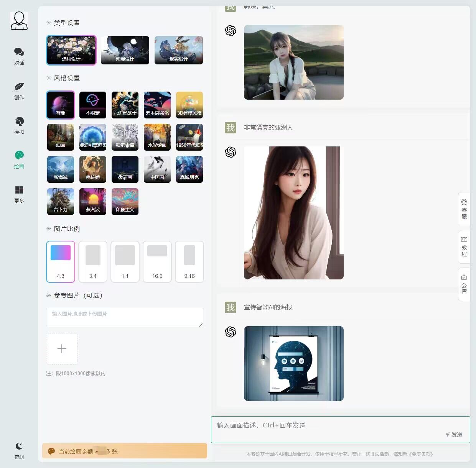Select the 动漫设计 type option

coord(125,50)
